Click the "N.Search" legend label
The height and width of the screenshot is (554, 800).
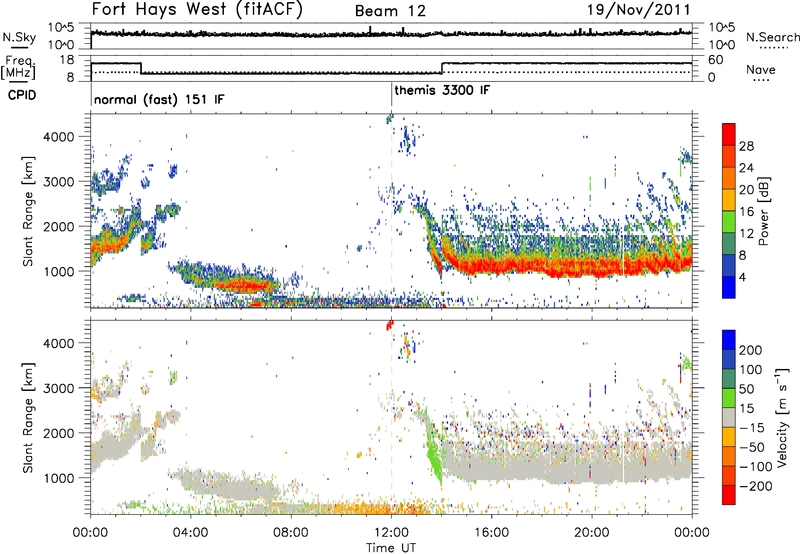point(772,37)
